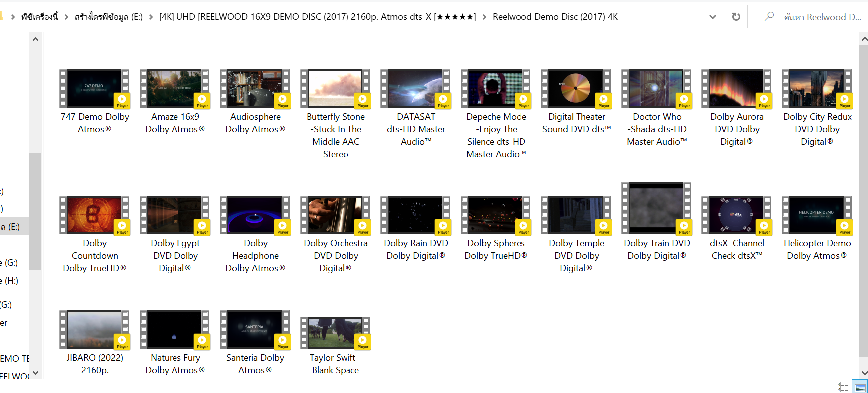Screen dimensions: 868x393
Task: Switch to large icons view layout
Action: tap(860, 387)
